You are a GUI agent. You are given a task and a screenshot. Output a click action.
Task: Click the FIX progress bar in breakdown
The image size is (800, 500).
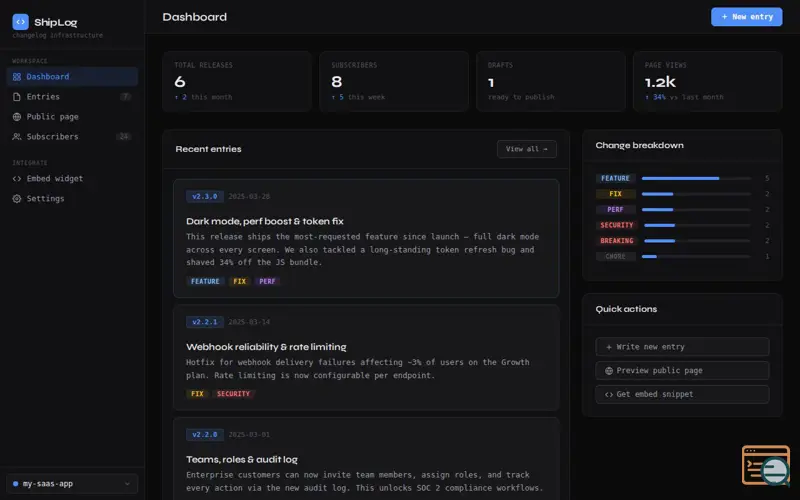pos(696,194)
